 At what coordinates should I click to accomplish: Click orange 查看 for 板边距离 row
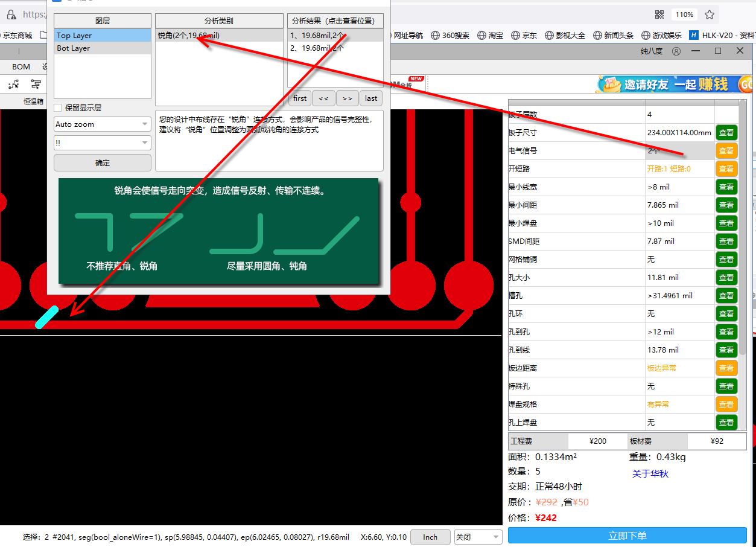click(x=726, y=368)
